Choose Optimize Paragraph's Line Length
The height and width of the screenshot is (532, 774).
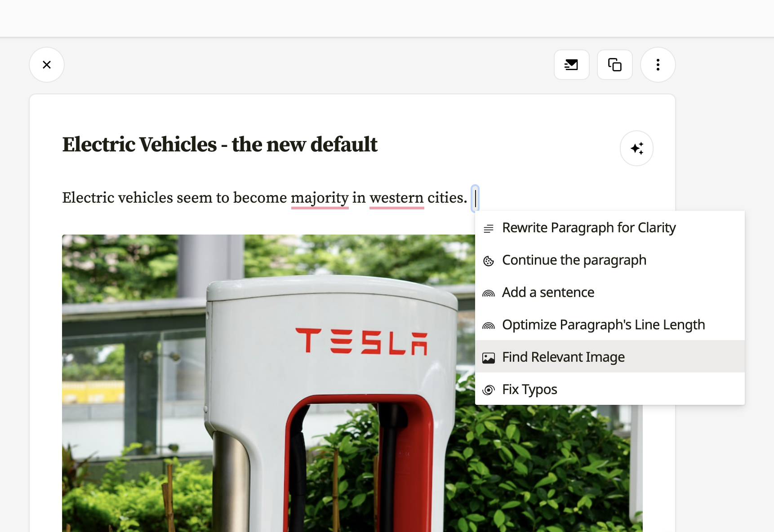pos(610,325)
